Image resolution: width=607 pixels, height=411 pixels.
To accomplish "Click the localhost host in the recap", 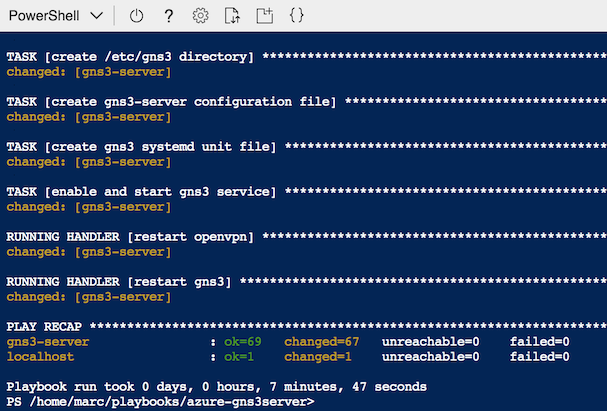I will [40, 356].
